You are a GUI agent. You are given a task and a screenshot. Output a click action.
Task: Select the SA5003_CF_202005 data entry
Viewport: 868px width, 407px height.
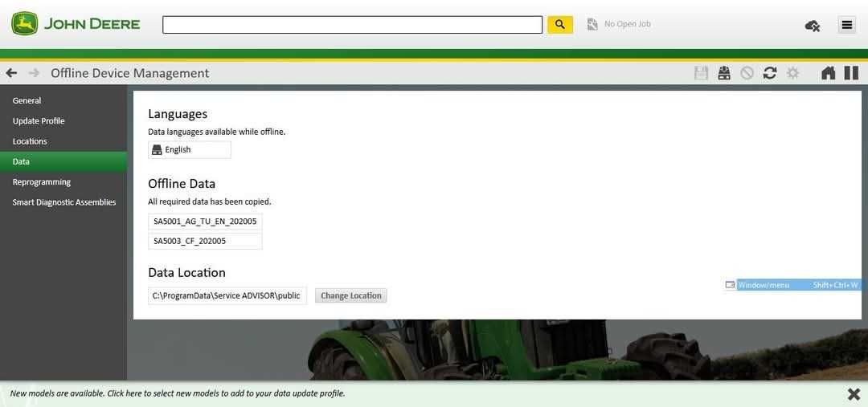click(x=206, y=241)
